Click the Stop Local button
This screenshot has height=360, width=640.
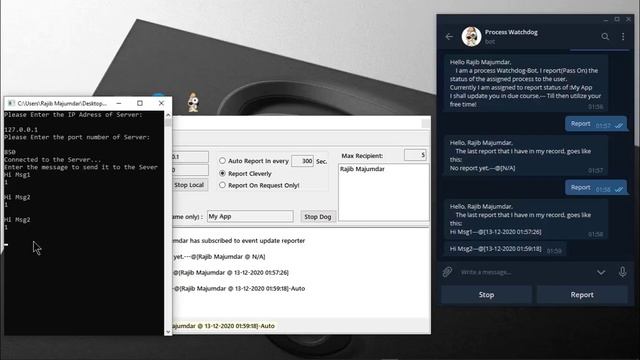click(189, 185)
